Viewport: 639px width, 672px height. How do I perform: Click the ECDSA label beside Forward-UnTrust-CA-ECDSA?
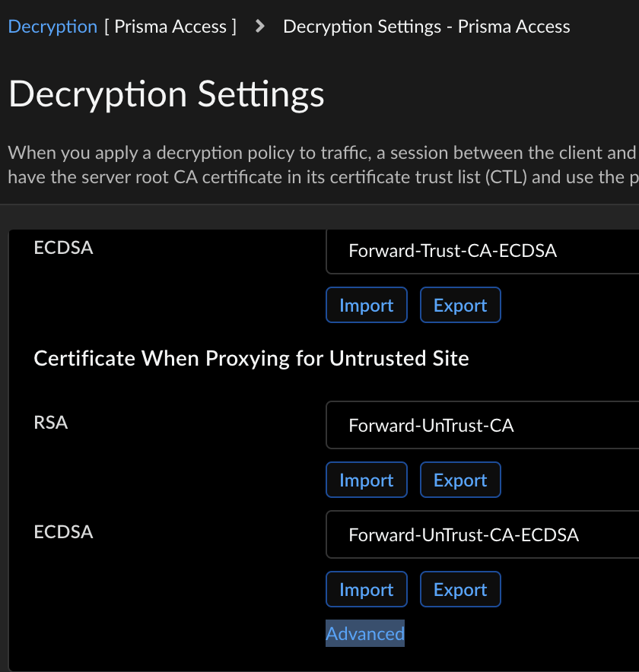[64, 531]
